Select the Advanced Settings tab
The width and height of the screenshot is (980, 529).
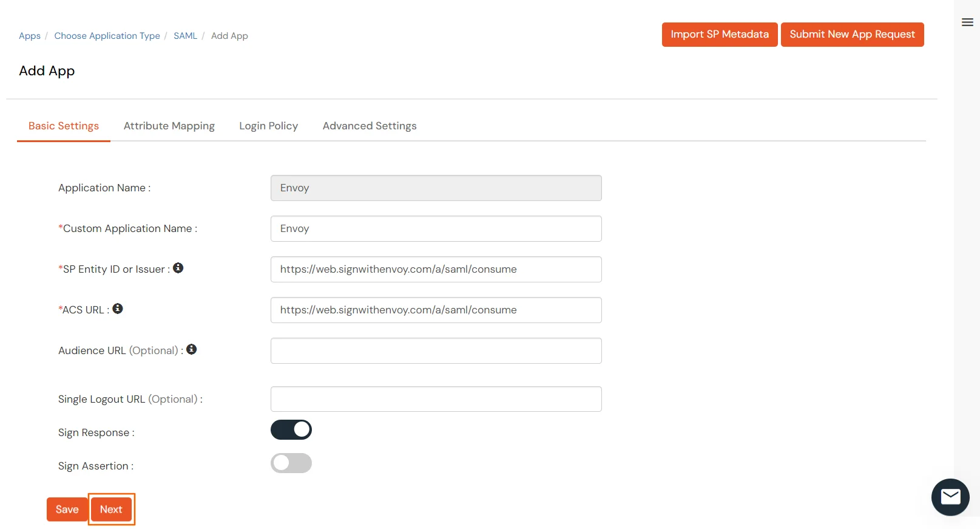[370, 126]
